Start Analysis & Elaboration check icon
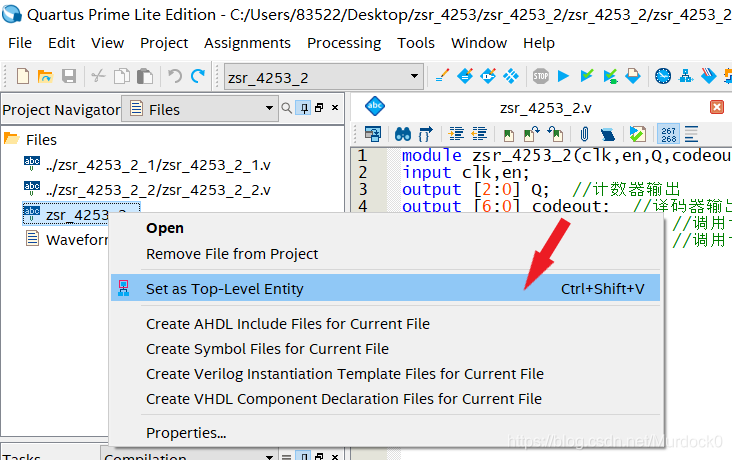 (587, 76)
